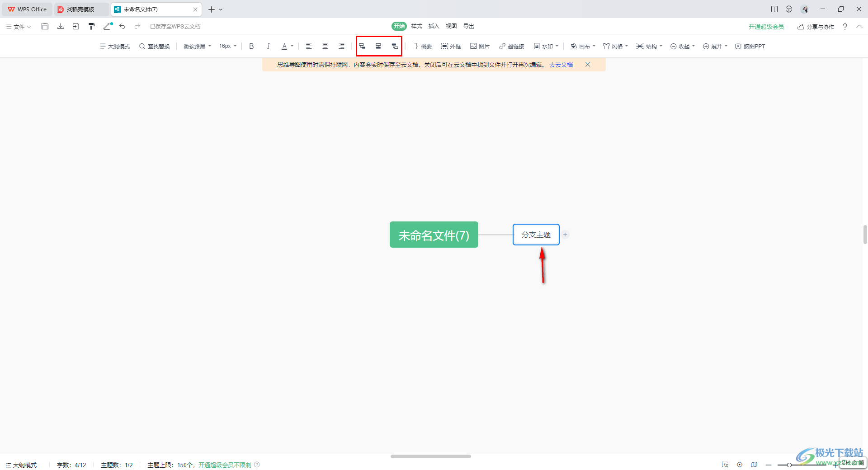
Task: Select the format painter tool
Action: point(92,27)
